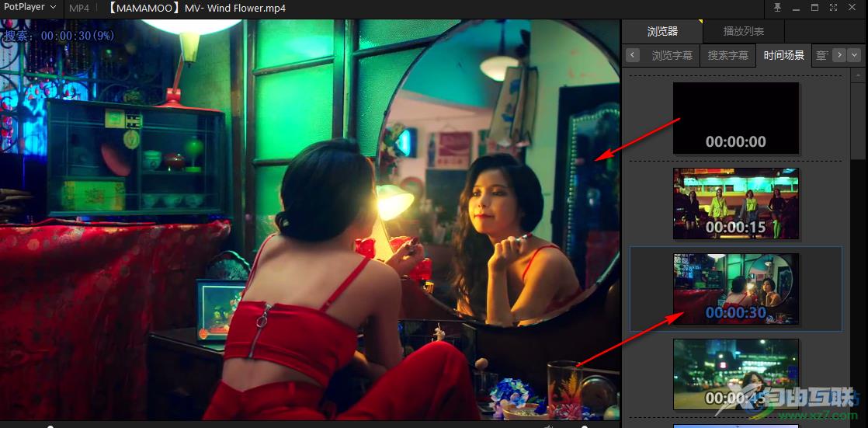This screenshot has width=868, height=428.
Task: Maximize the PotPlayer window
Action: click(814, 8)
